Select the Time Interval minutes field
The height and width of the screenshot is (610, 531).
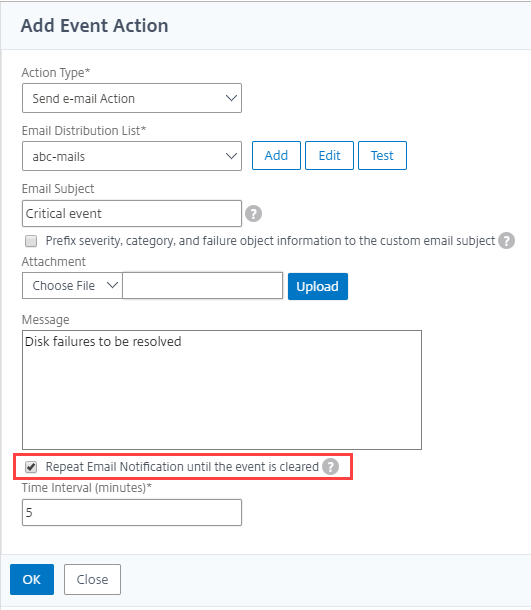point(132,513)
